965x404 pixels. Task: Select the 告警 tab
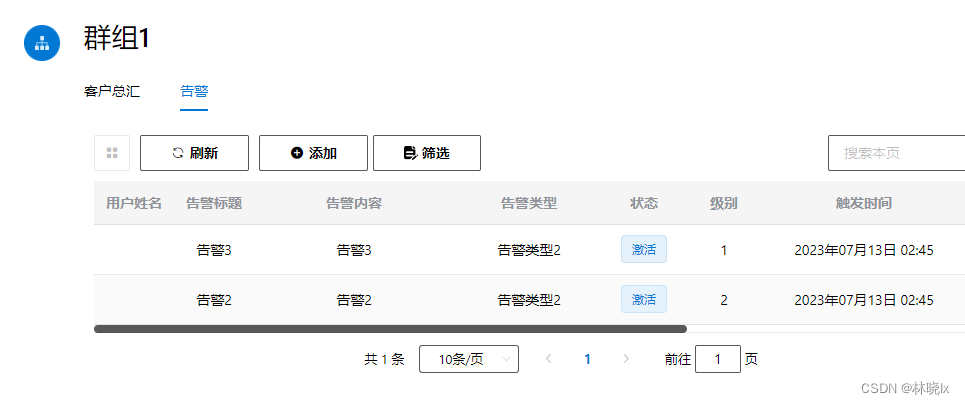(194, 91)
